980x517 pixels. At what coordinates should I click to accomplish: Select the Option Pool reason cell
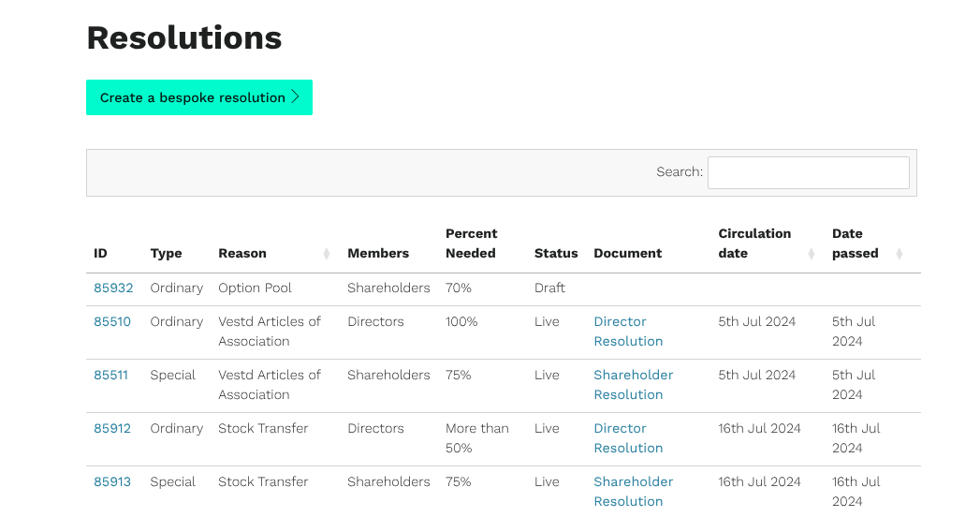255,288
